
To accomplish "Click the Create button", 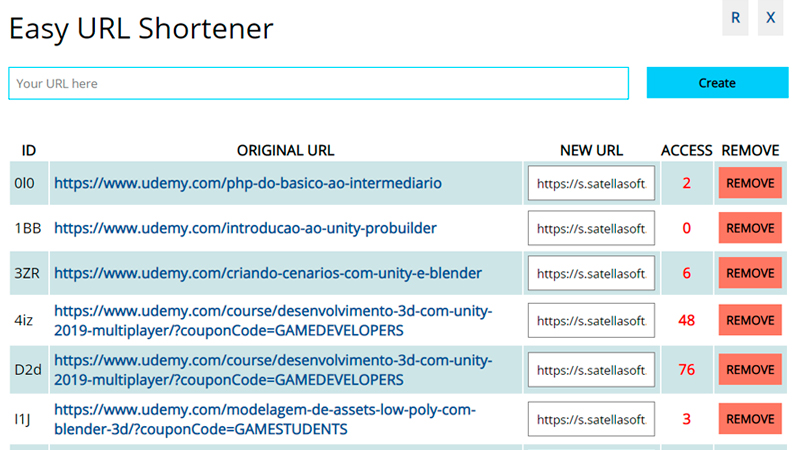I will pos(717,83).
